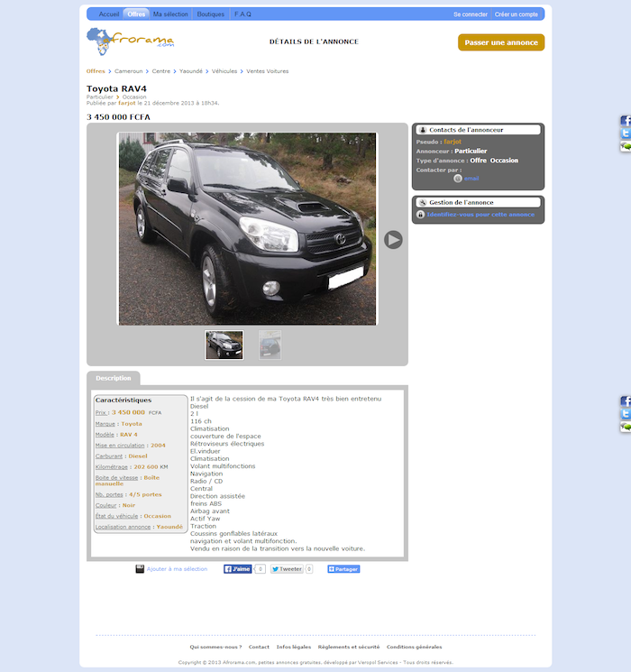Click the upper Facebook side icon
The width and height of the screenshot is (631, 672).
pos(626,121)
